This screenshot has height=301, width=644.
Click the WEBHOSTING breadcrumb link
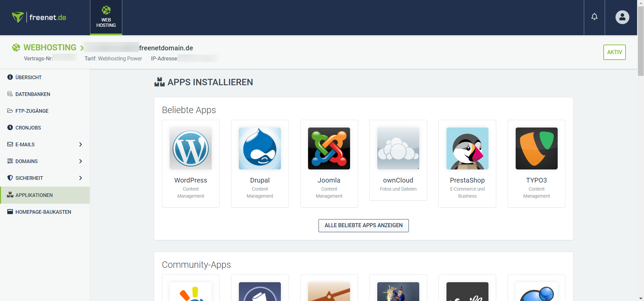[50, 48]
